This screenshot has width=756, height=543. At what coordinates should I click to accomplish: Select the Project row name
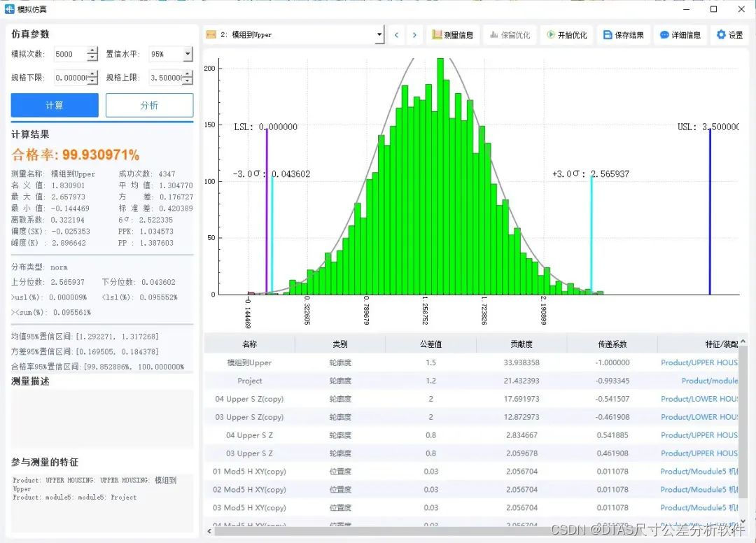pos(249,381)
